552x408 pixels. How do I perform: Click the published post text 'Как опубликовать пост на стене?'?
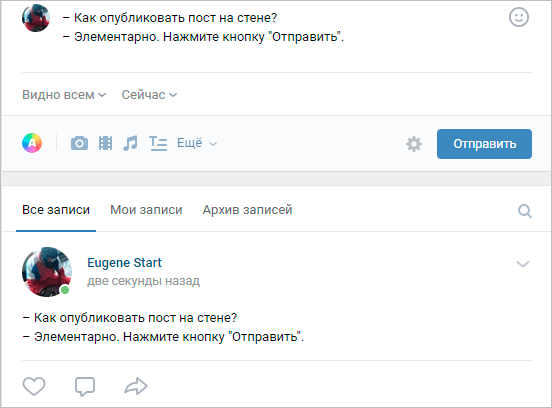(x=130, y=318)
